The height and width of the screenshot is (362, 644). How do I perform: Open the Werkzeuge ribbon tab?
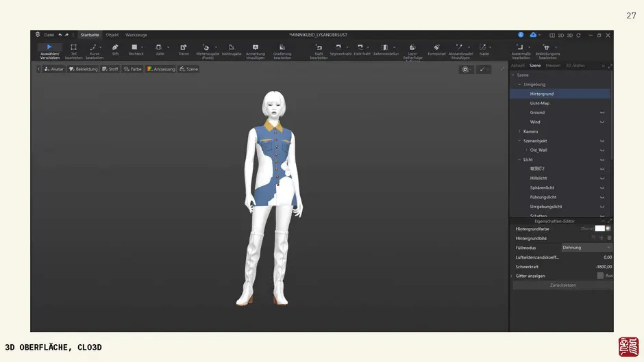(x=136, y=35)
